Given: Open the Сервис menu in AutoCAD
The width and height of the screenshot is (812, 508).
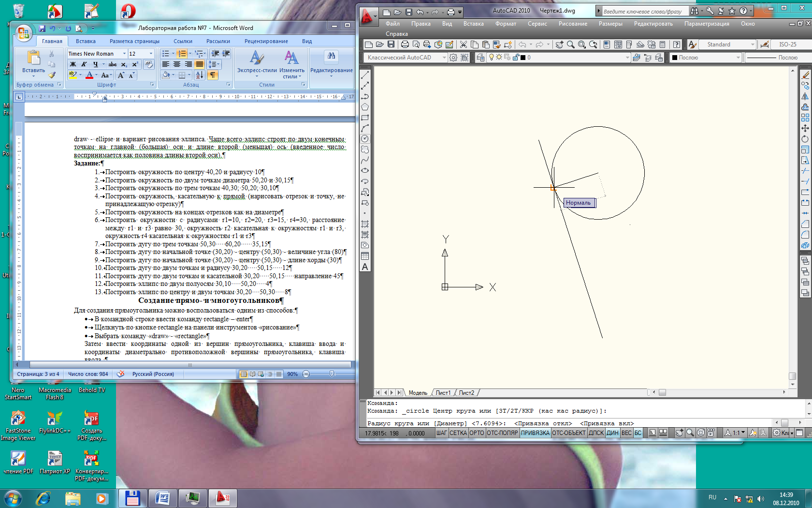Looking at the screenshot, I should tap(537, 24).
